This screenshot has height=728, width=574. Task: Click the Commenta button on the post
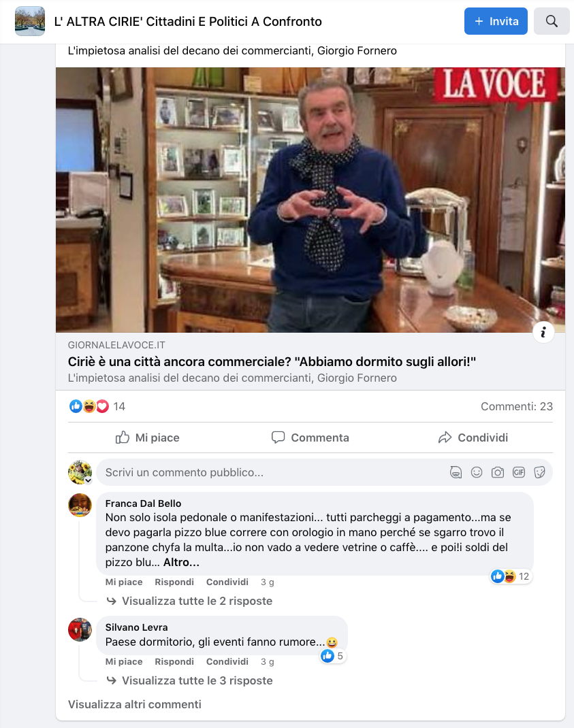point(310,438)
